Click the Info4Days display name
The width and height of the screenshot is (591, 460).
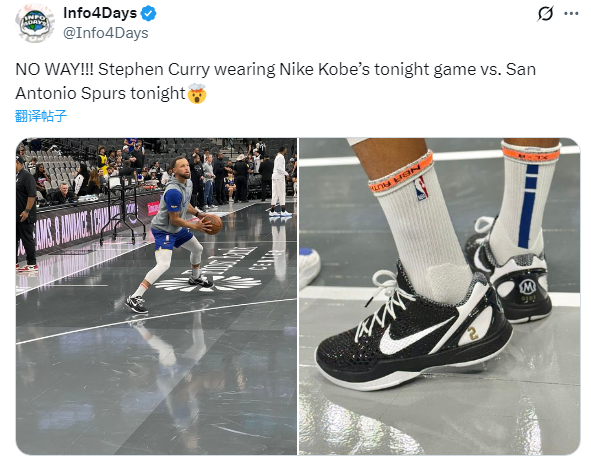[x=100, y=13]
